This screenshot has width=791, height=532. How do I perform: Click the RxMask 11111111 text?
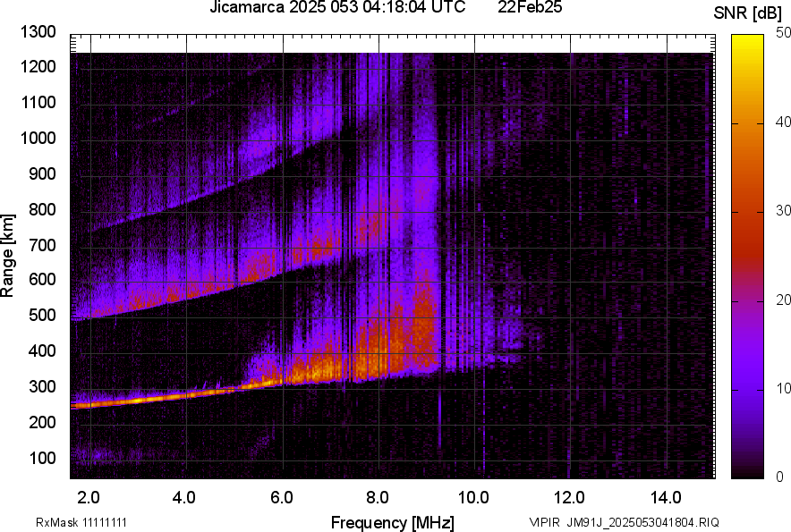81,522
